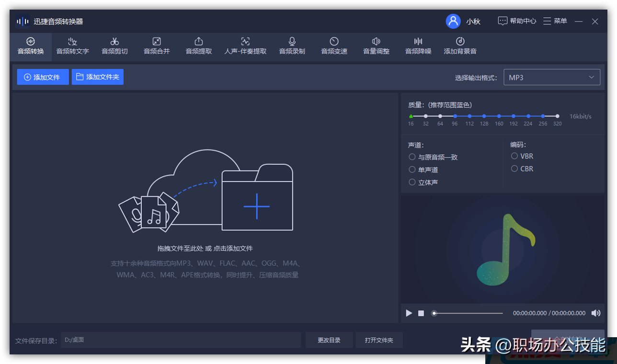Viewport: 617px width, 364px height.
Task: Open the 音频提取 audio extraction tool
Action: pos(198,46)
